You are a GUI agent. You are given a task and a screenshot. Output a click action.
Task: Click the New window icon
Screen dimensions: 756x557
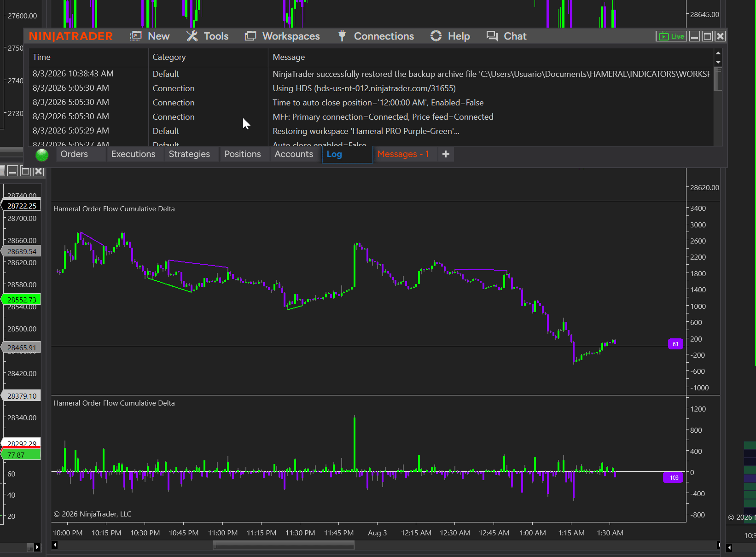click(136, 36)
